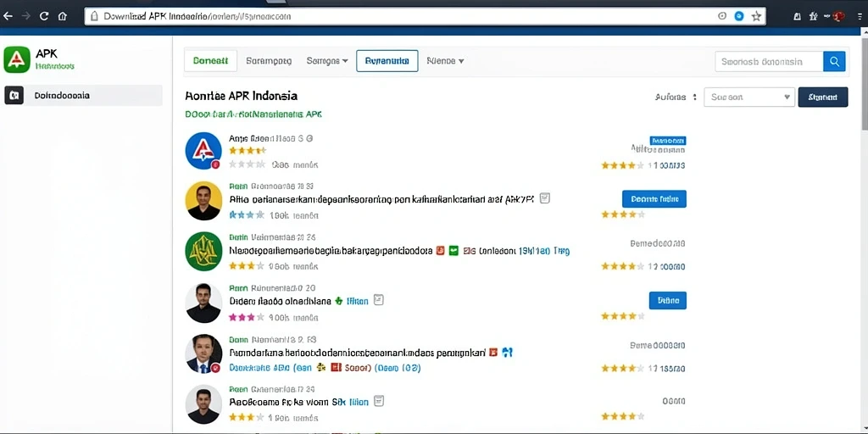The height and width of the screenshot is (434, 868).
Task: Open the green APK link under the heading
Action: tap(253, 114)
